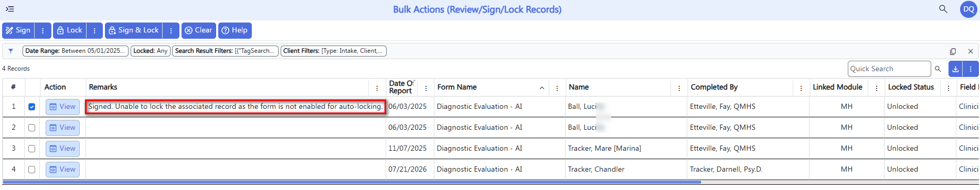This screenshot has width=980, height=190.
Task: Open Remarks column menu
Action: coord(377,88)
